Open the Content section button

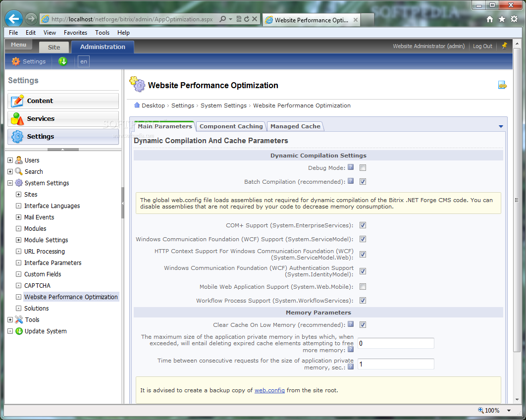(x=63, y=101)
